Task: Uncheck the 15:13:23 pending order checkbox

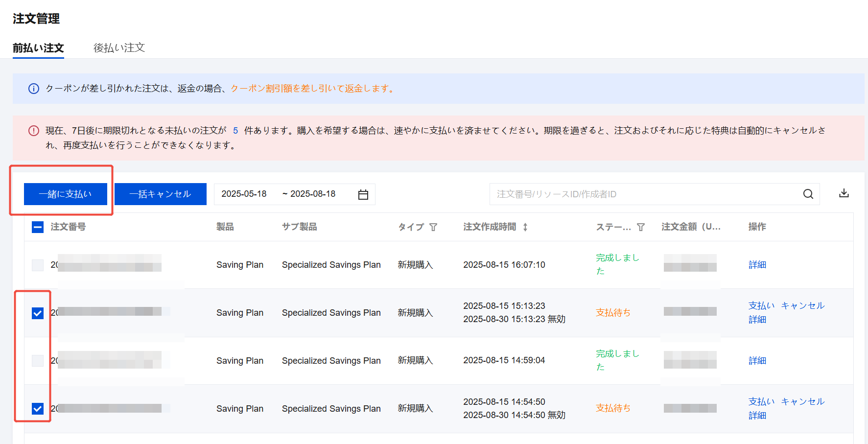Action: coord(38,313)
